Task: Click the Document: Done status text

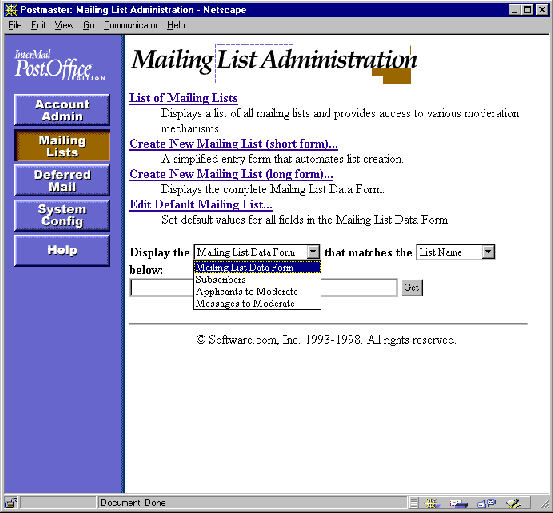Action: coord(133,503)
